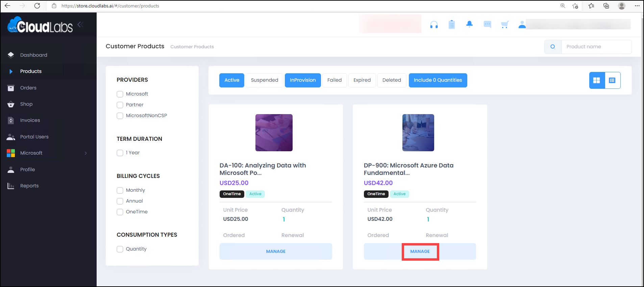Click the Orders box icon in sidebar

pyautogui.click(x=11, y=88)
